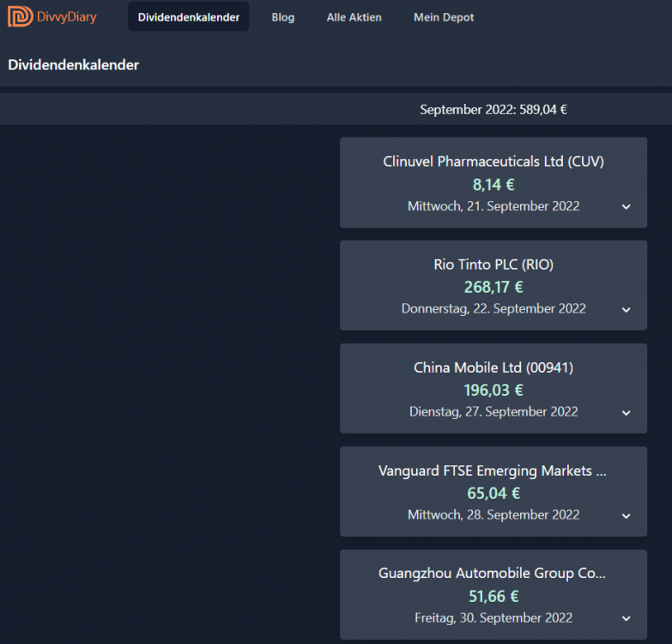The height and width of the screenshot is (644, 672).
Task: Click the Vanguard FTSE Emerging Markets title
Action: [493, 471]
